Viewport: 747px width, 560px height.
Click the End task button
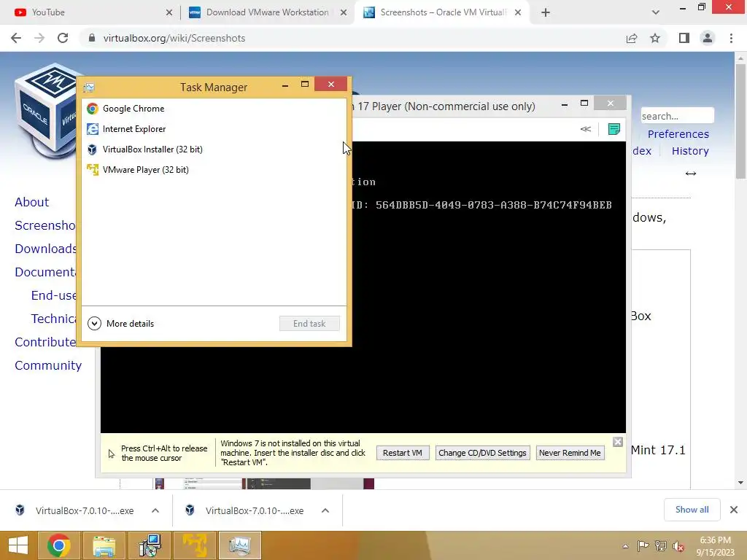tap(309, 324)
